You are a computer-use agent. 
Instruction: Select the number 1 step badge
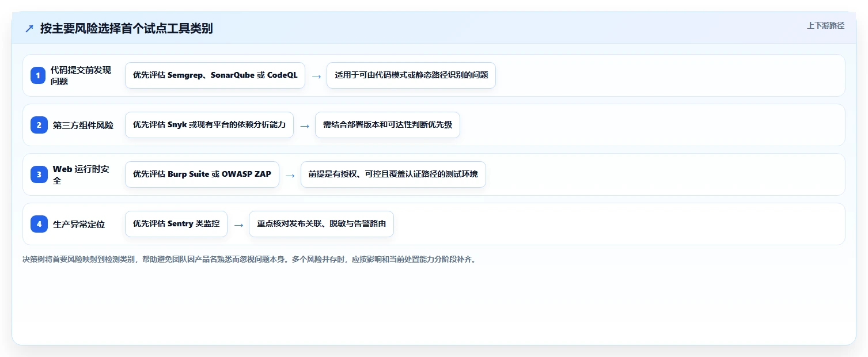click(x=38, y=75)
